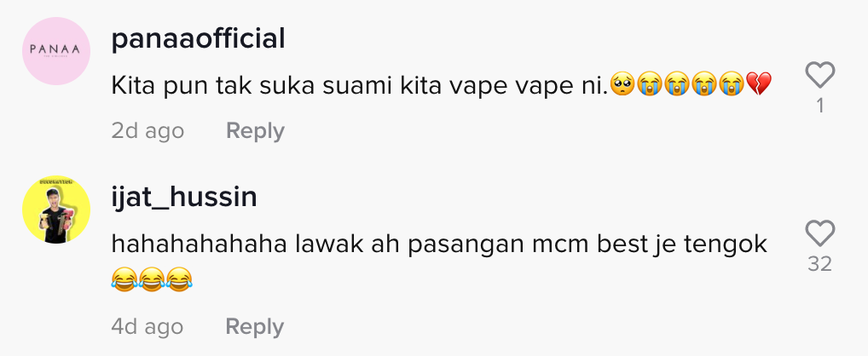
Task: Open the pink PANAA profile picture
Action: (x=56, y=51)
